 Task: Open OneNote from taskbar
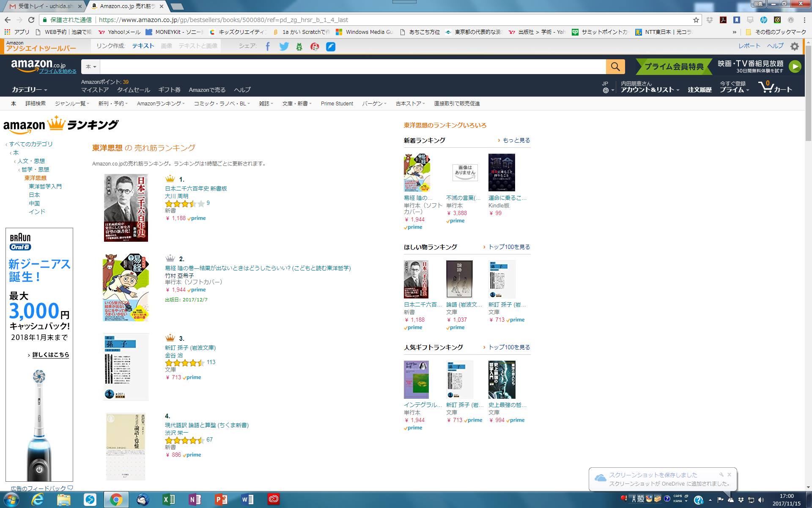point(195,500)
